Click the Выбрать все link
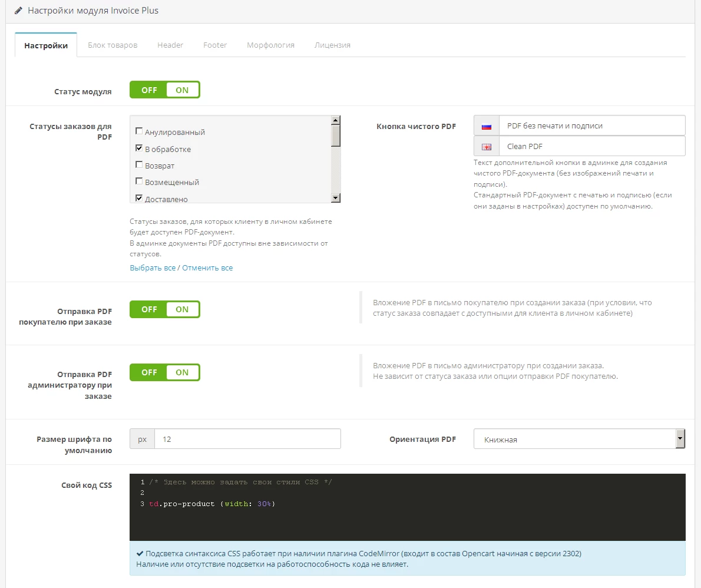The height and width of the screenshot is (588, 701). 153,268
